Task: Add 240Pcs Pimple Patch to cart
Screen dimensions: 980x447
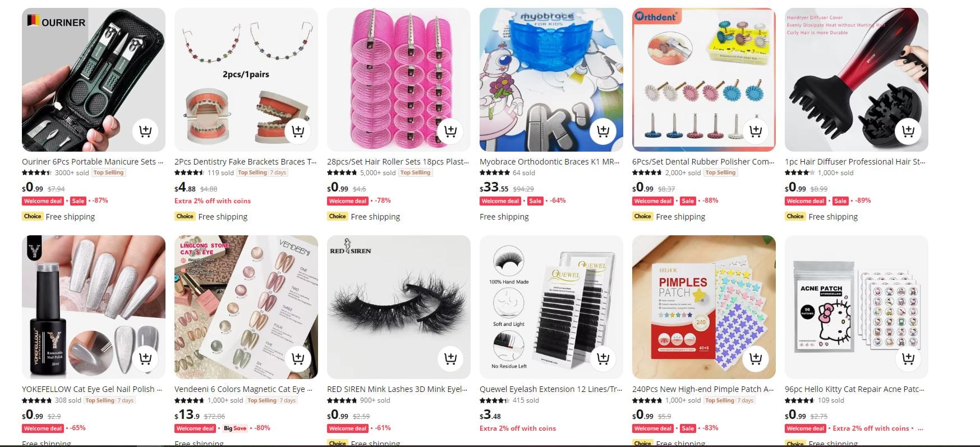Action: point(756,358)
